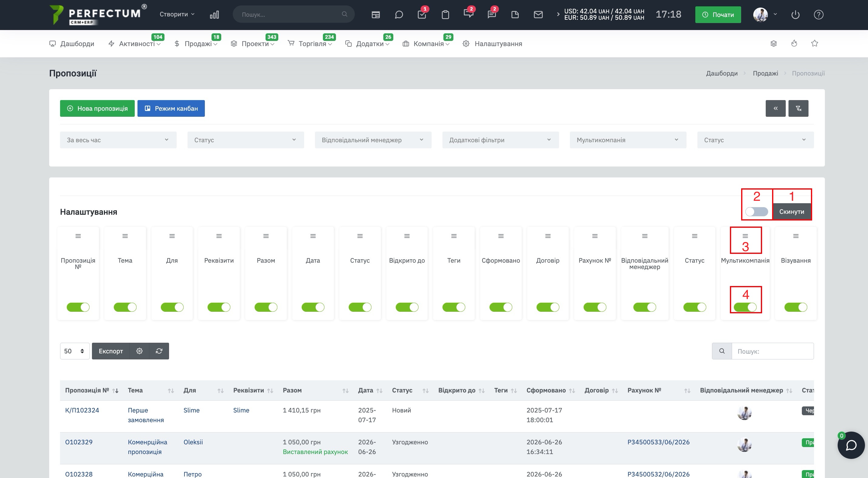Click the clear filters funnel icon

798,108
